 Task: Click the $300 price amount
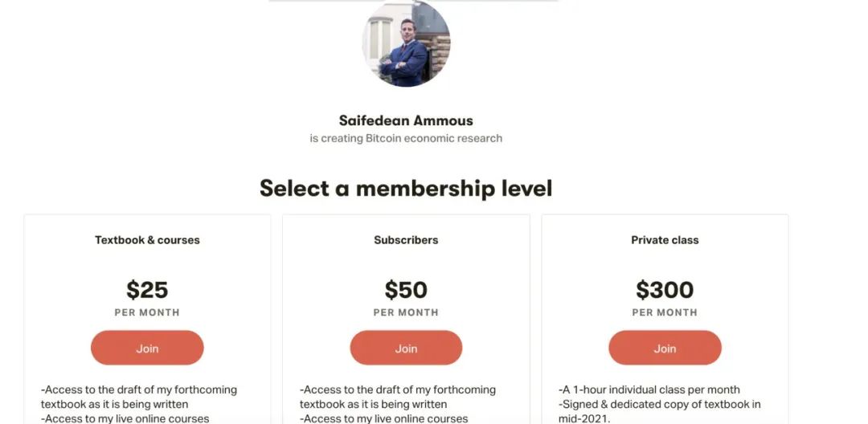tap(665, 289)
